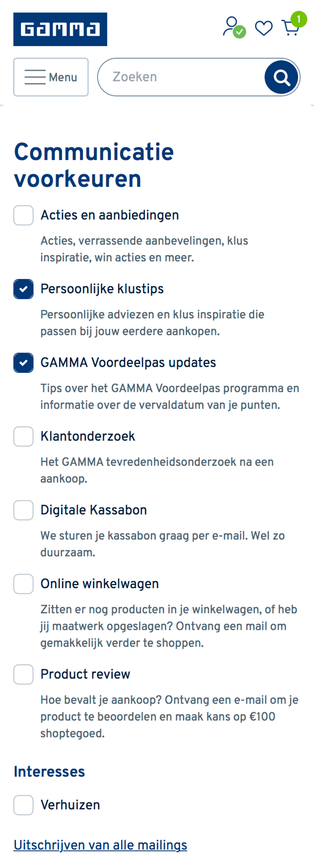Image resolution: width=314 pixels, height=868 pixels.
Task: Open the wishlist heart icon
Action: (264, 29)
